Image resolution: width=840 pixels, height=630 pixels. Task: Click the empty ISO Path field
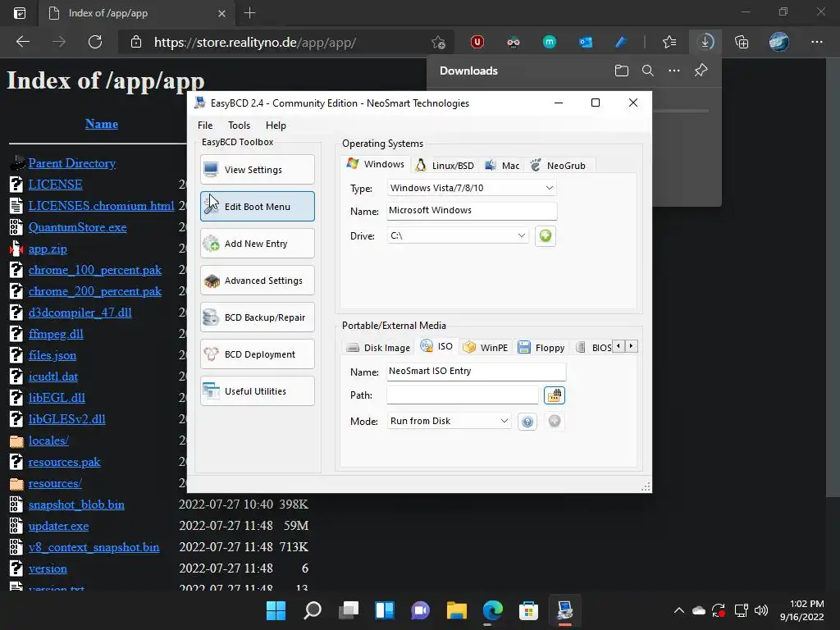(x=463, y=395)
